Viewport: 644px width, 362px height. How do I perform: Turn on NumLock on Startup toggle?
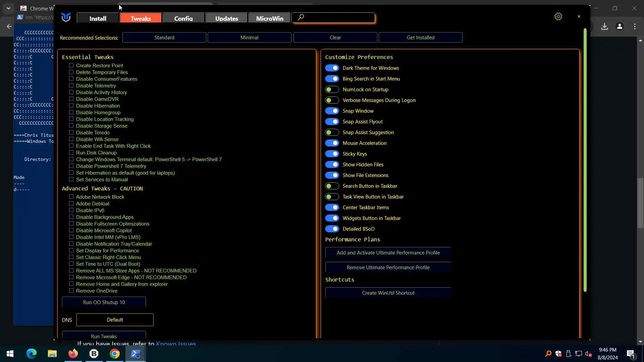(332, 89)
